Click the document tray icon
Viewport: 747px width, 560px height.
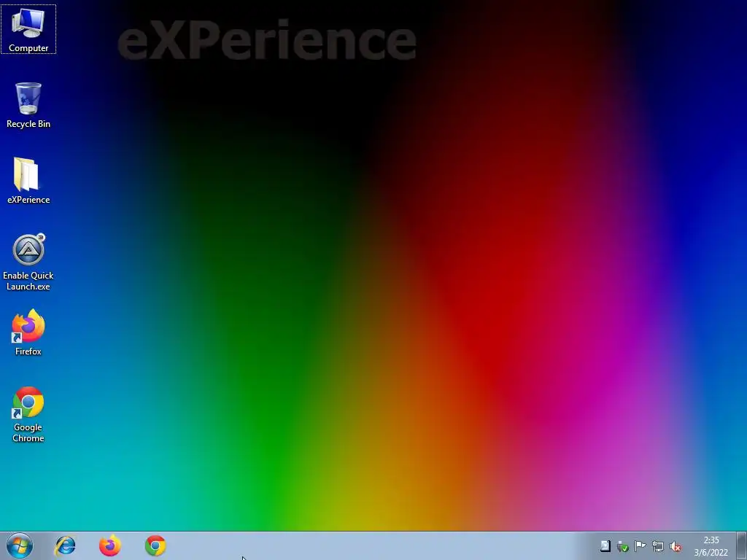(x=605, y=546)
